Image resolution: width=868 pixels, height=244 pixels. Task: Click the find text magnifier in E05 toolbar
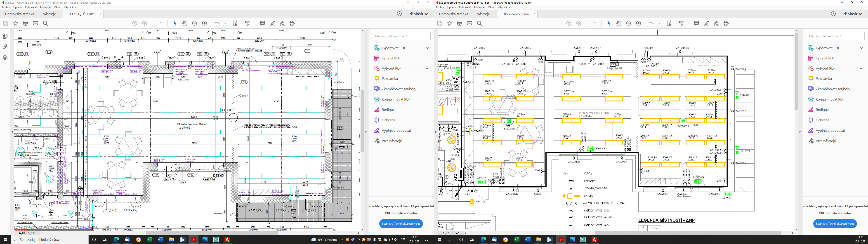point(479,23)
